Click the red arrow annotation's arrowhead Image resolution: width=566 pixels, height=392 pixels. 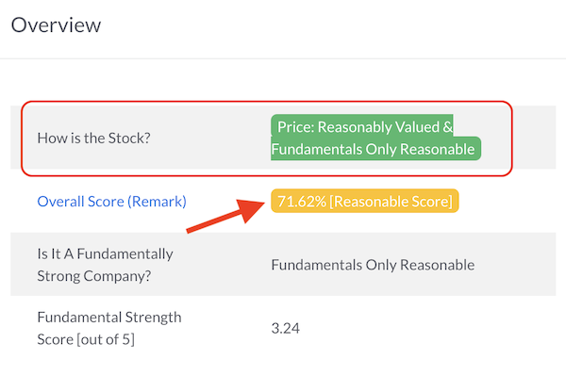point(250,210)
